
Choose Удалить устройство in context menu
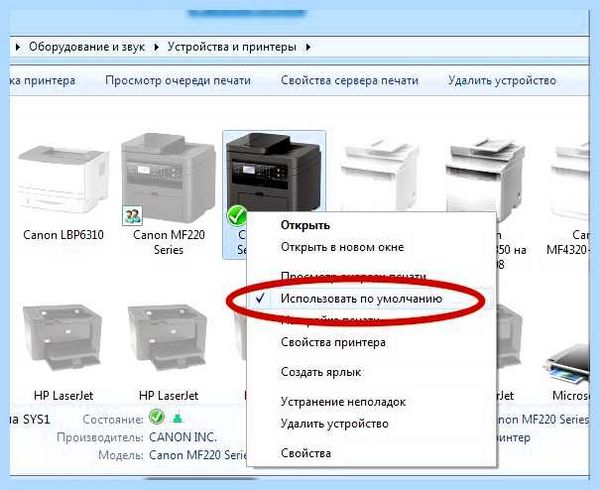tap(334, 424)
